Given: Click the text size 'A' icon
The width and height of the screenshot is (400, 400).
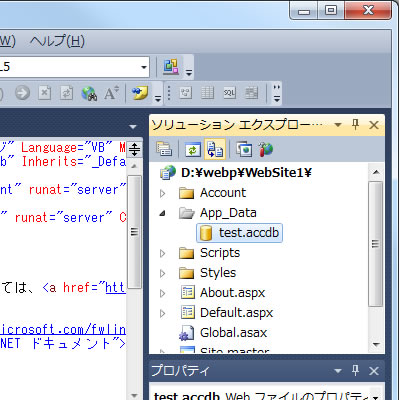Looking at the screenshot, I should point(111,93).
